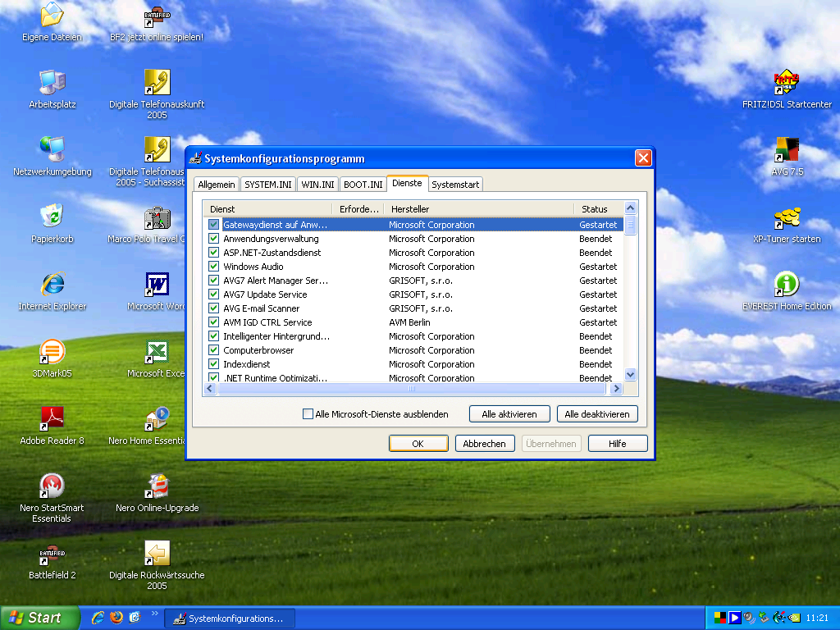Uncheck the Anwendungsverwaltung service checkbox
The height and width of the screenshot is (630, 840).
coord(214,239)
